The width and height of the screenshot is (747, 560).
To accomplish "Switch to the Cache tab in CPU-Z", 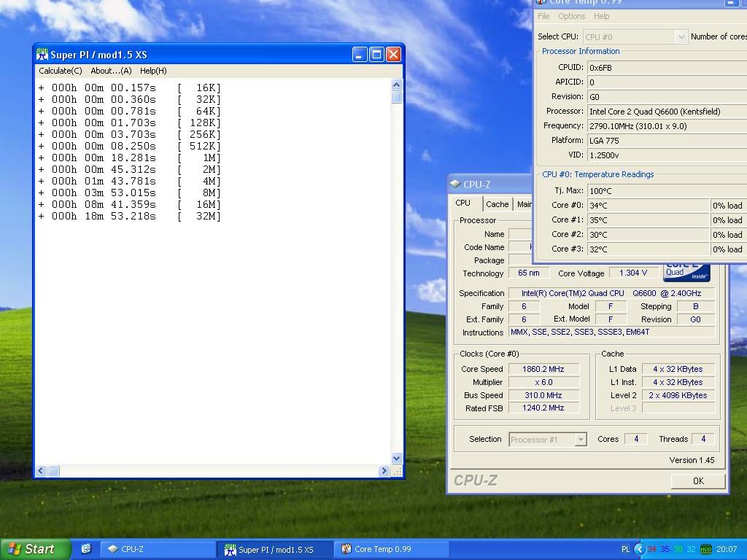I will 497,204.
